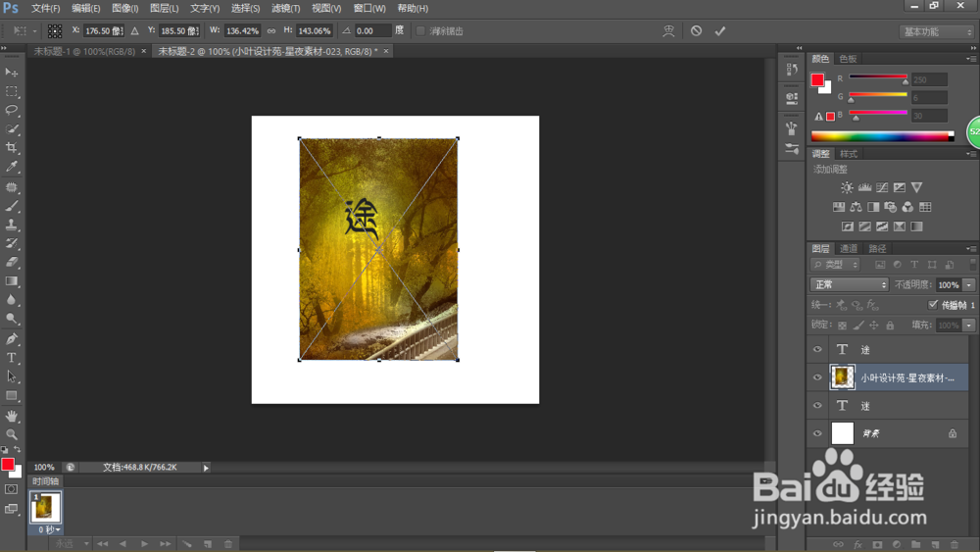Add a Levels adjustment layer
Viewport: 980px width, 552px height.
coord(864,187)
